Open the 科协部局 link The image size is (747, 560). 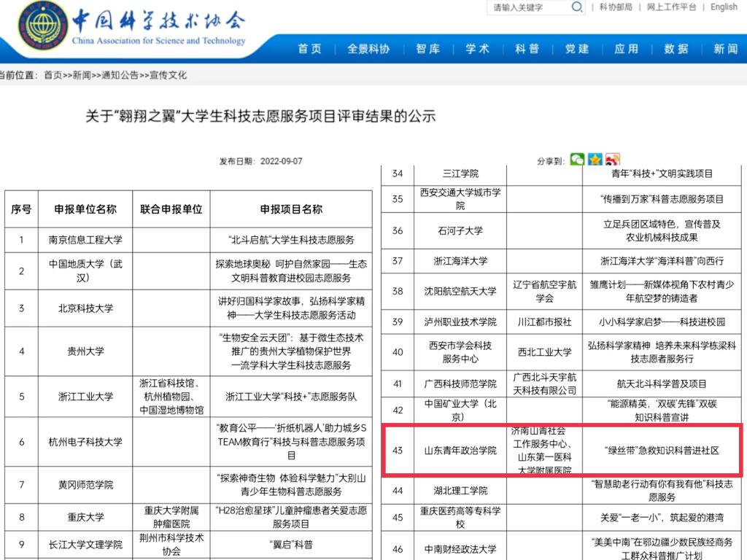pyautogui.click(x=615, y=7)
